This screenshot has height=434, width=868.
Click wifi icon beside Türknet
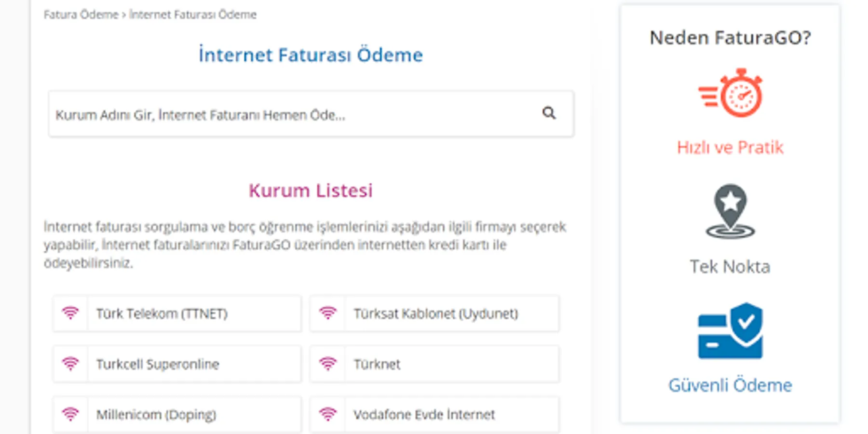328,364
